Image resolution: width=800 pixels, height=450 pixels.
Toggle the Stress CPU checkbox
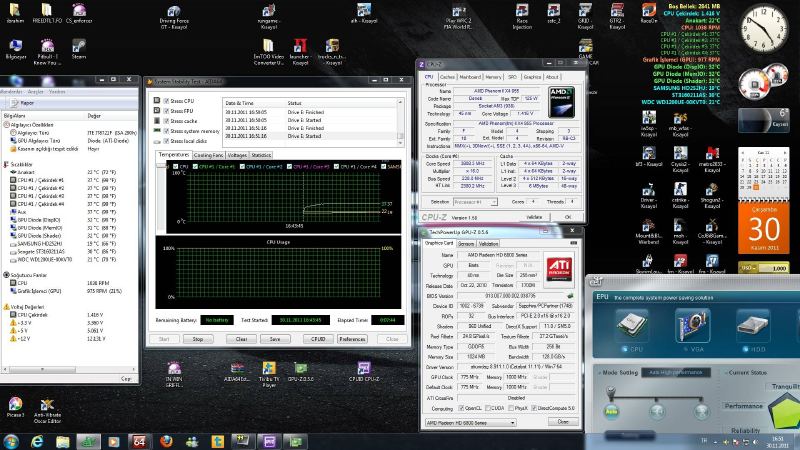(166, 101)
